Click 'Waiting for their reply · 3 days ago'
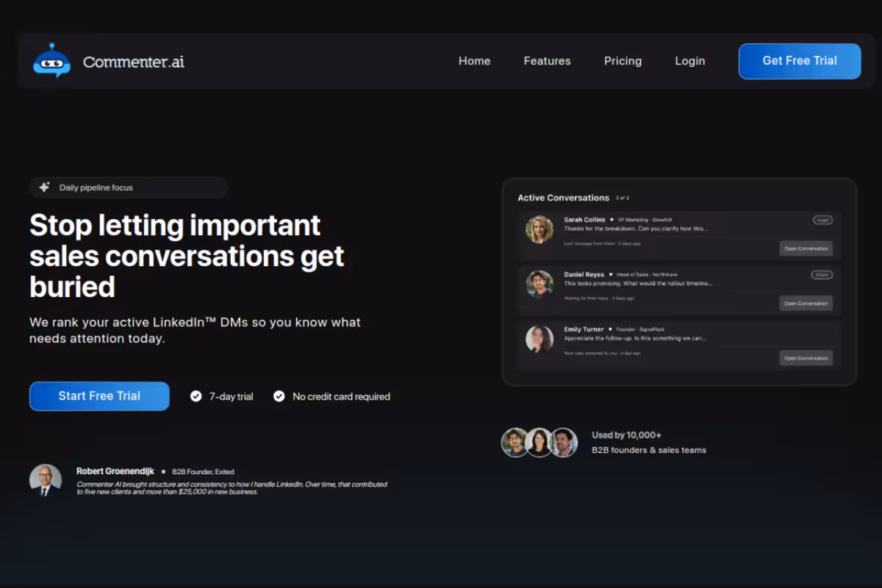Viewport: 882px width, 588px height. 599,298
